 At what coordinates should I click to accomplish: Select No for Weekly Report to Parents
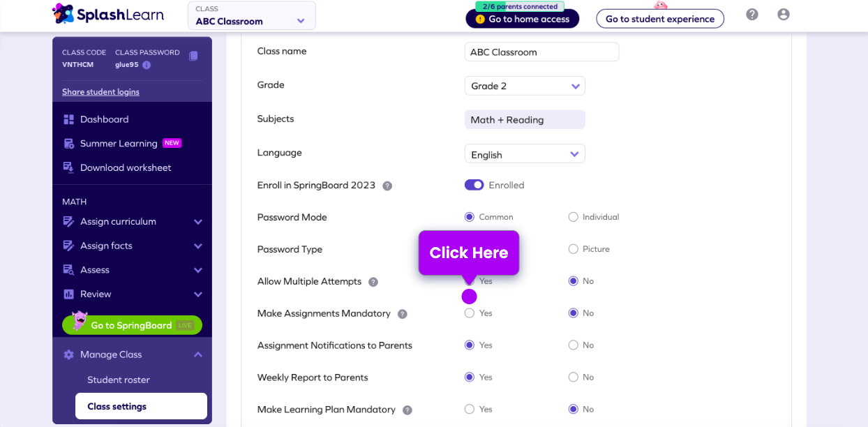574,377
